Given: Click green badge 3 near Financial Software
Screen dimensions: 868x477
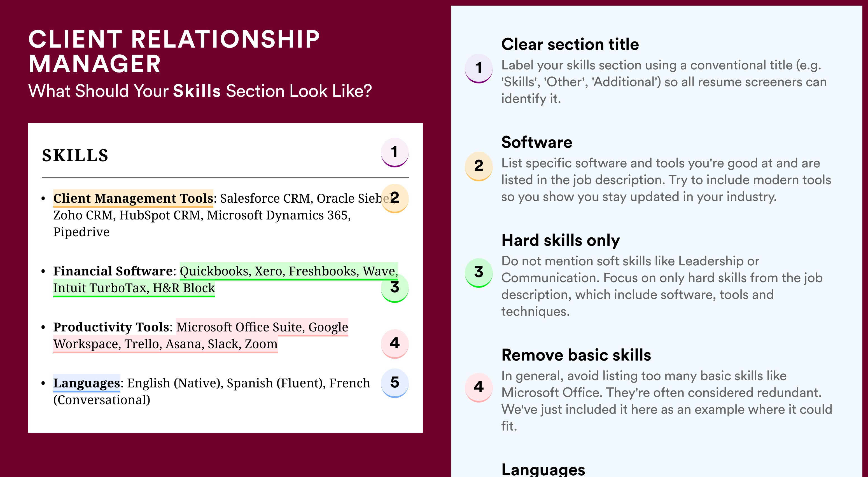Looking at the screenshot, I should [395, 288].
